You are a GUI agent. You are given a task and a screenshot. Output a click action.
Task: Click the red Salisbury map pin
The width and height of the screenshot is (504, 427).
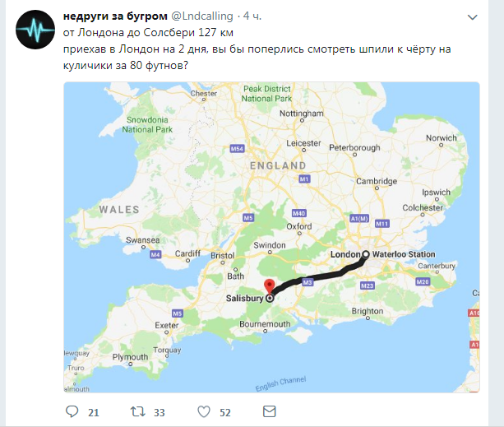(270, 286)
